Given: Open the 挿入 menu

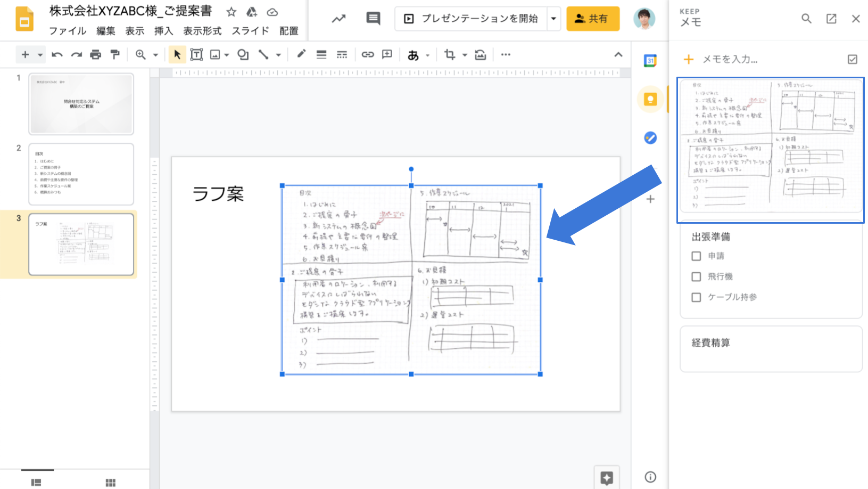Looking at the screenshot, I should coord(164,31).
